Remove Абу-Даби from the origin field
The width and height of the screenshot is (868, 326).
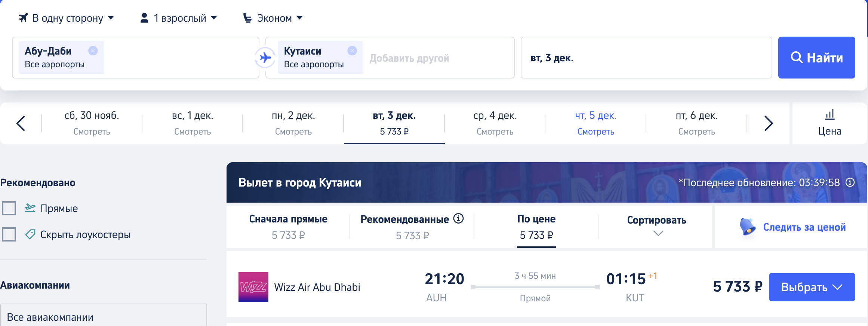coord(93,50)
